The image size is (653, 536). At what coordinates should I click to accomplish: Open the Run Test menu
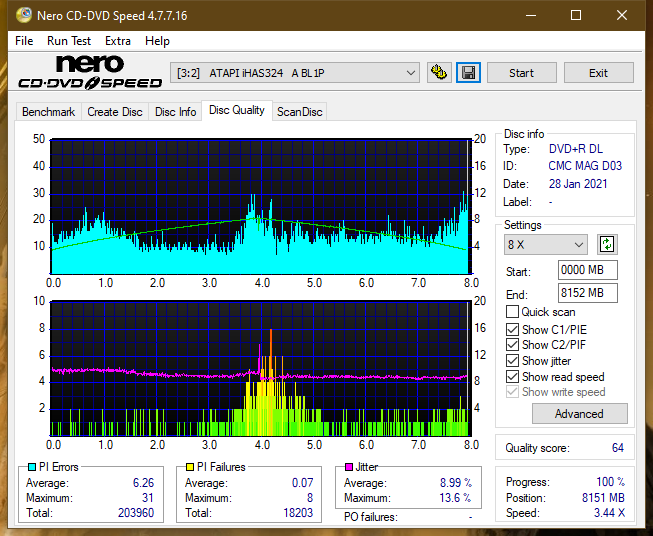(x=69, y=41)
